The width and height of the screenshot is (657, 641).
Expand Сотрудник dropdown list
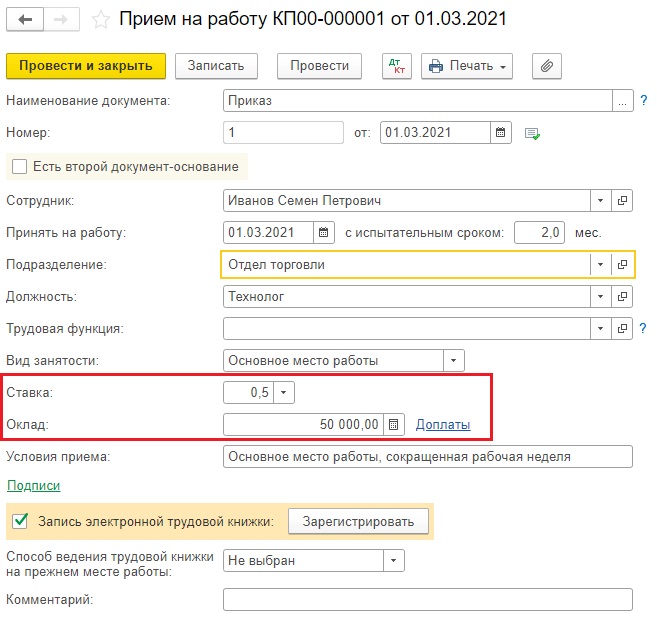pos(600,200)
